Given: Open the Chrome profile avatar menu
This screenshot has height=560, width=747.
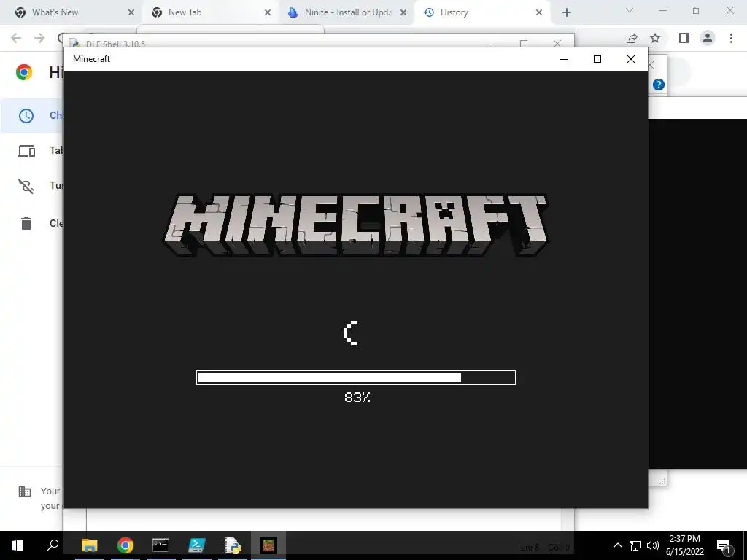Looking at the screenshot, I should [x=708, y=38].
